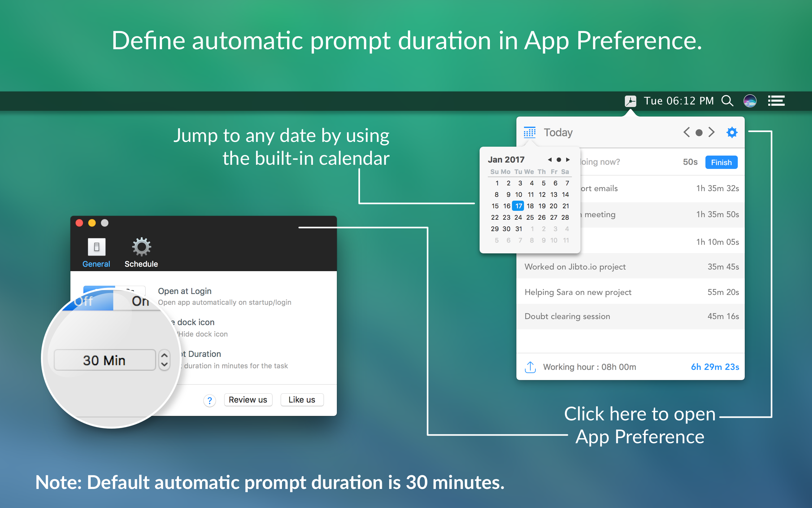The height and width of the screenshot is (508, 812).
Task: Click the meeting entry row
Action: click(x=662, y=215)
